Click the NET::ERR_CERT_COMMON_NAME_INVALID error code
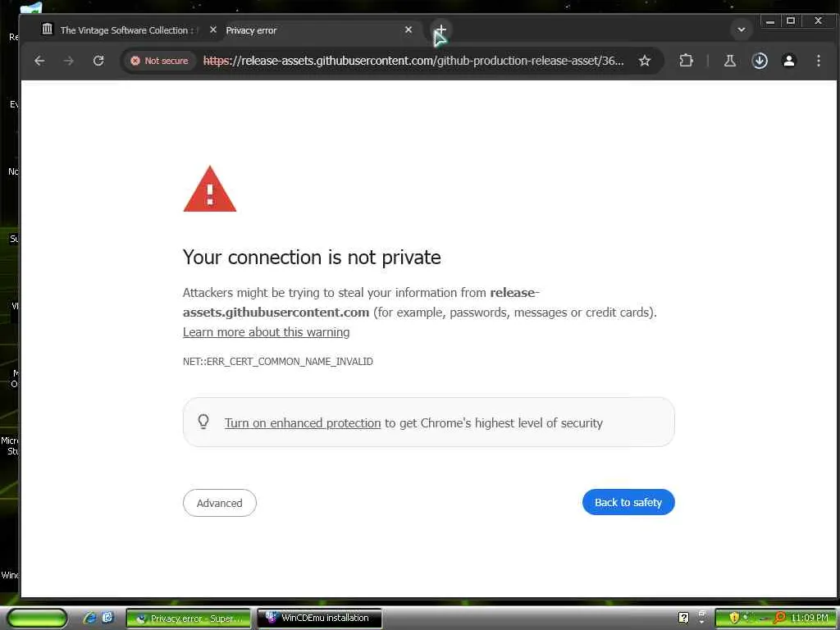 pos(277,362)
